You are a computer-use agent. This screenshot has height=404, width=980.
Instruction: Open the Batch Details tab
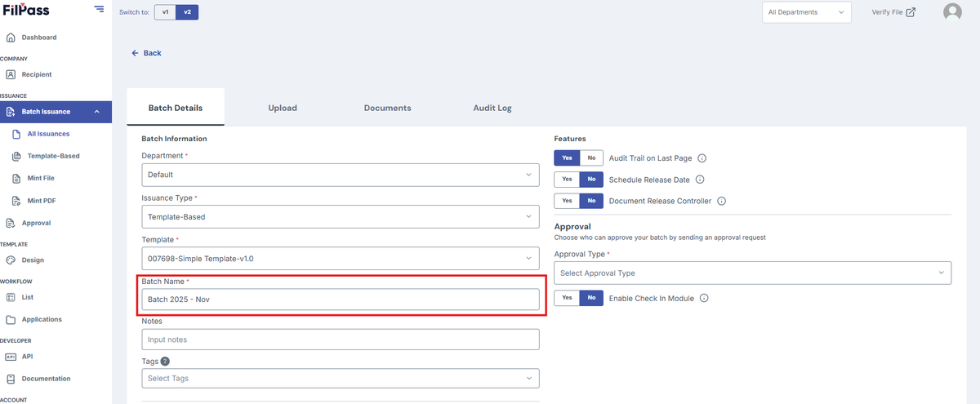pos(176,108)
